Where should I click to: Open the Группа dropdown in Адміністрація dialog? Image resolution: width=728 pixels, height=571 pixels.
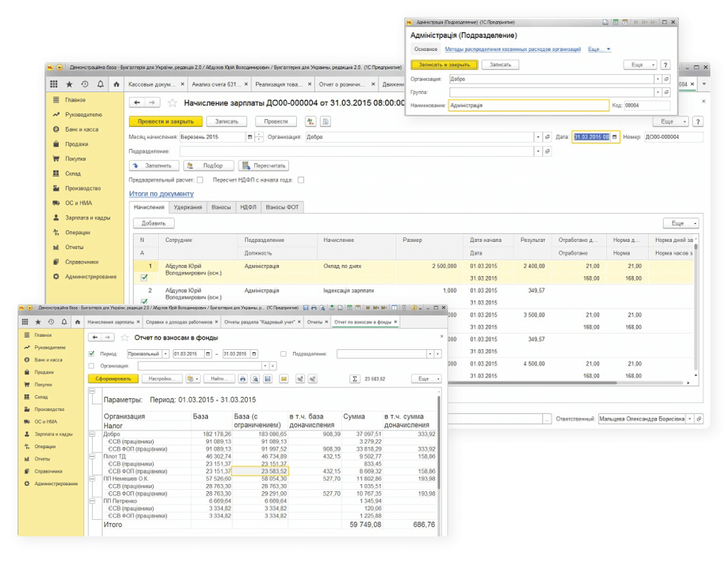pos(657,92)
